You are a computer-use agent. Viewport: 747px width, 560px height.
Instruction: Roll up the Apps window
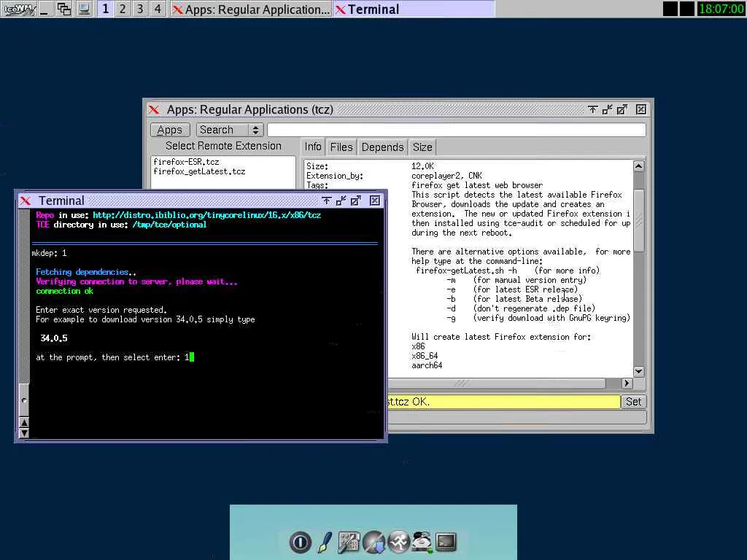coord(592,109)
